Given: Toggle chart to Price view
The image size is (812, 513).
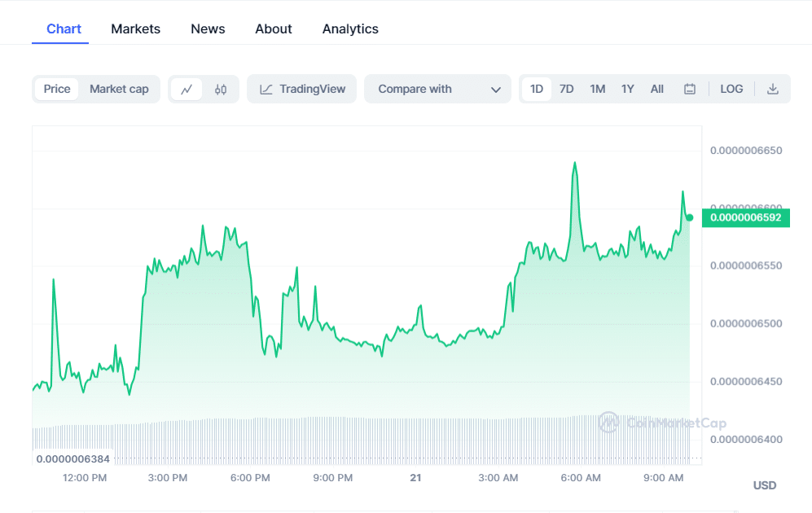Looking at the screenshot, I should pos(57,90).
